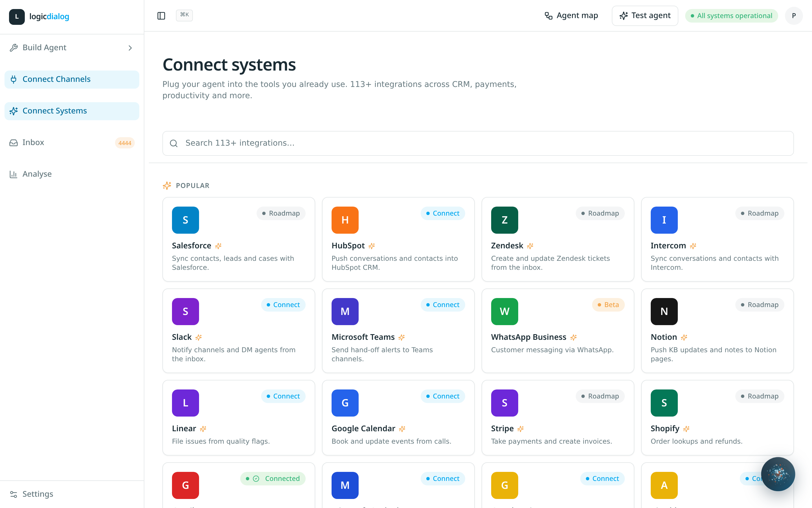Click the Shopify S icon
The image size is (812, 508).
click(x=664, y=403)
